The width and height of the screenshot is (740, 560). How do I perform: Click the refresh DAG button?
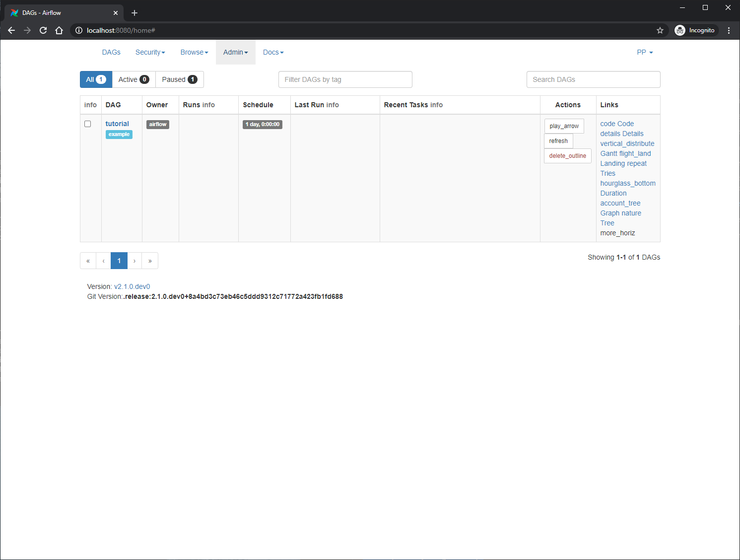[558, 141]
